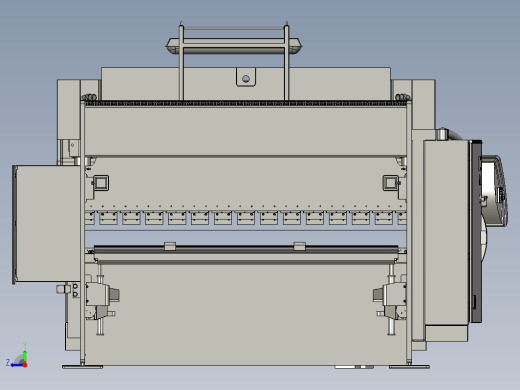Select the overhead light bar above the machine

pos(234,46)
